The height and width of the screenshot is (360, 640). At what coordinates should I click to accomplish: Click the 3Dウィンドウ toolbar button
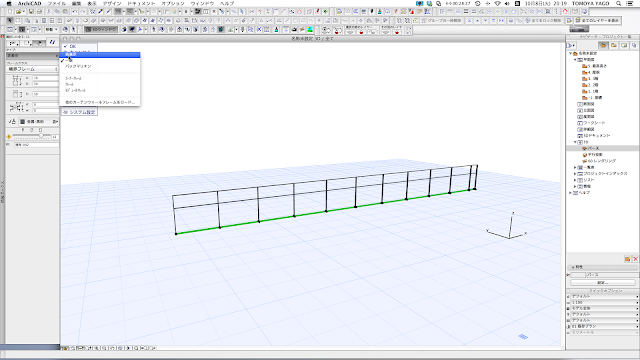[x=101, y=29]
